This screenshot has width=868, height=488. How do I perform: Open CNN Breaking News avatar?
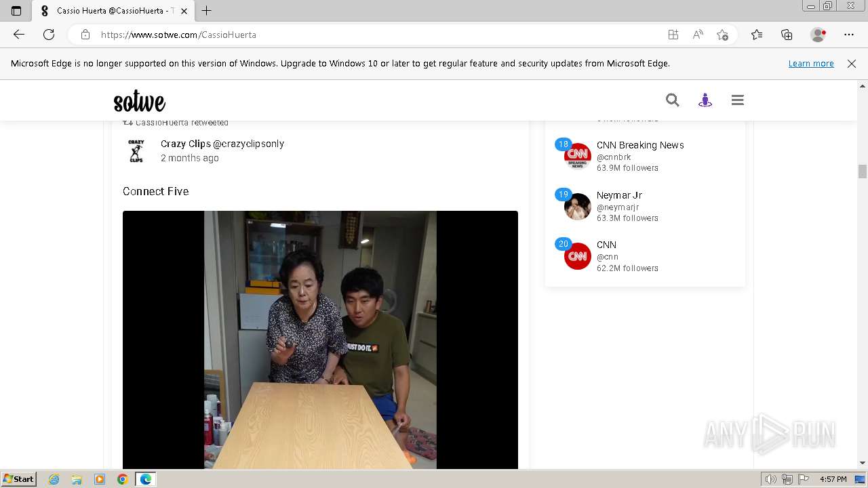(x=578, y=156)
